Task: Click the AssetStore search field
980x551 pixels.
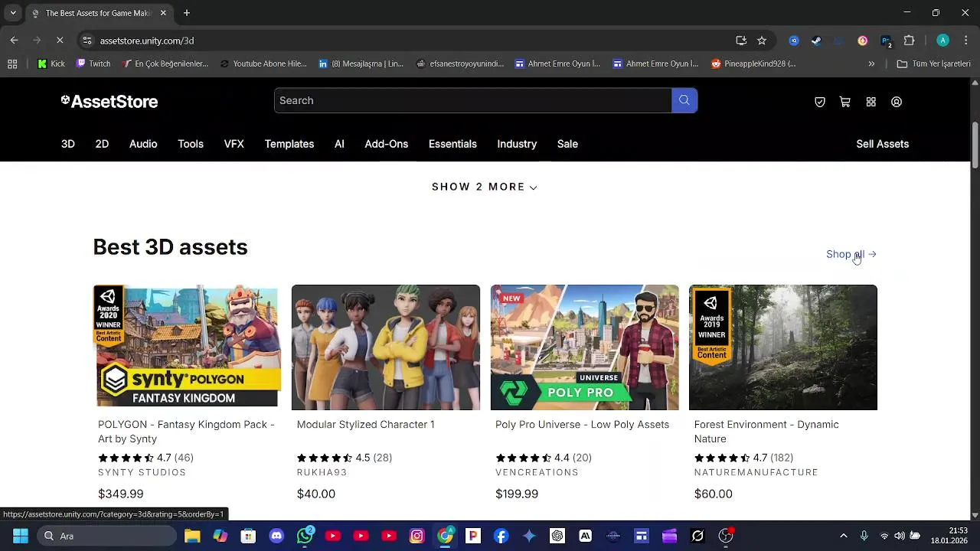Action: [473, 100]
